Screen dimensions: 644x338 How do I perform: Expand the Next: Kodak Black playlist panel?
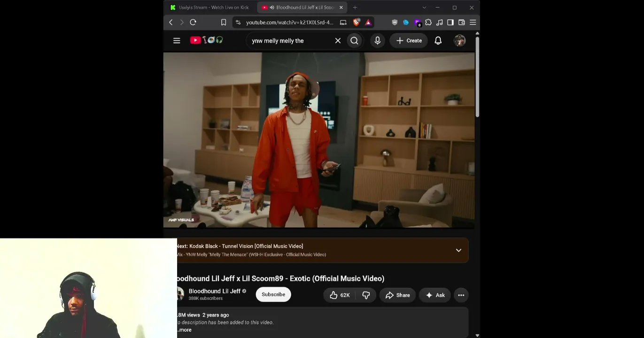click(458, 250)
